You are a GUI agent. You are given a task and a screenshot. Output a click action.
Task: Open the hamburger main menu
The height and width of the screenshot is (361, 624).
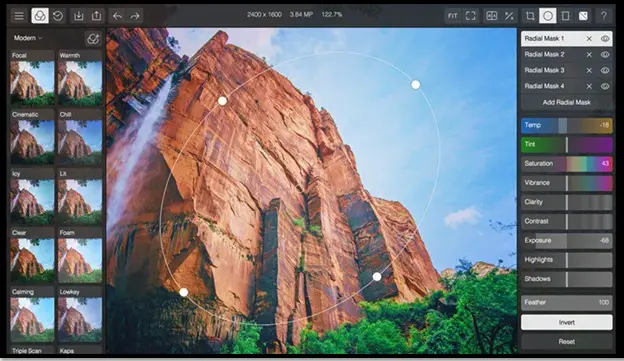pyautogui.click(x=19, y=16)
